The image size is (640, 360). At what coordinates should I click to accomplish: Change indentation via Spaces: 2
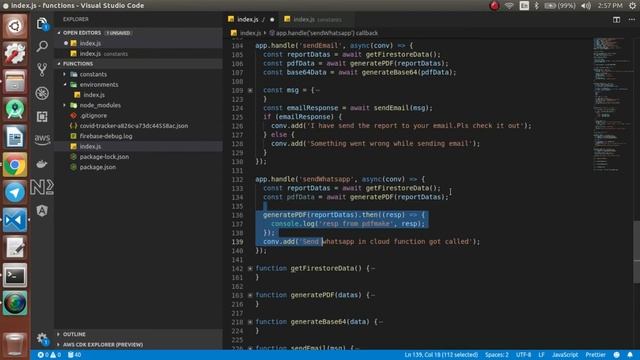(x=497, y=355)
